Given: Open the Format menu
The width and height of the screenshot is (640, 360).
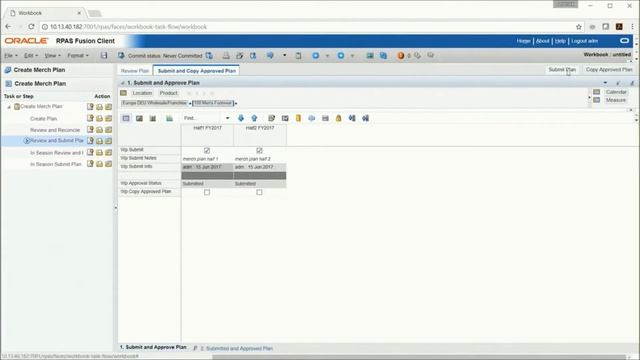Looking at the screenshot, I should (78, 56).
